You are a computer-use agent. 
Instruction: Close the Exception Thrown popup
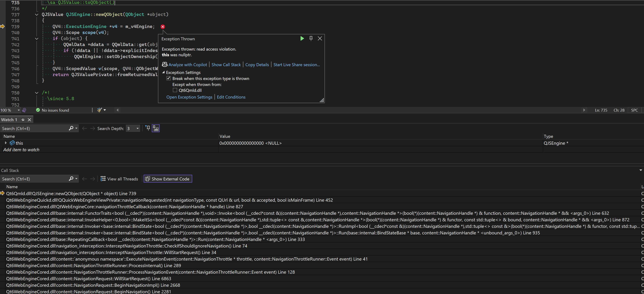pyautogui.click(x=320, y=38)
